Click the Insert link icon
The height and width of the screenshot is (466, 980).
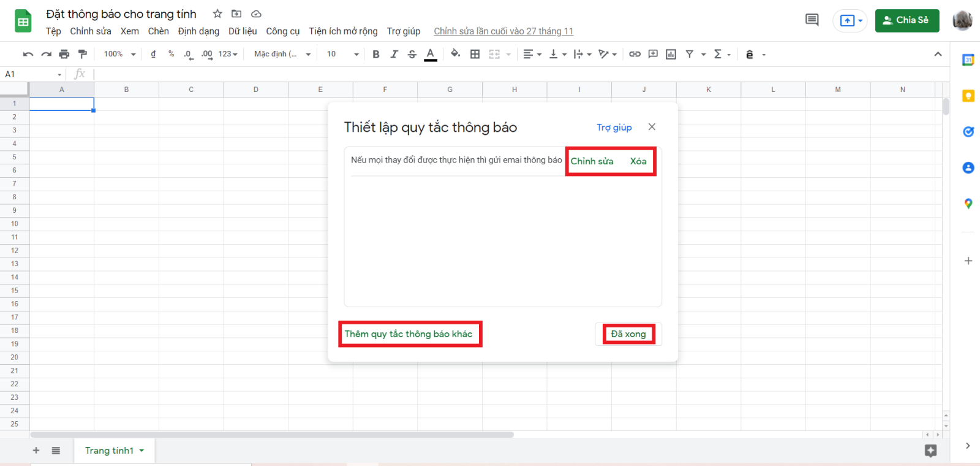click(x=635, y=54)
